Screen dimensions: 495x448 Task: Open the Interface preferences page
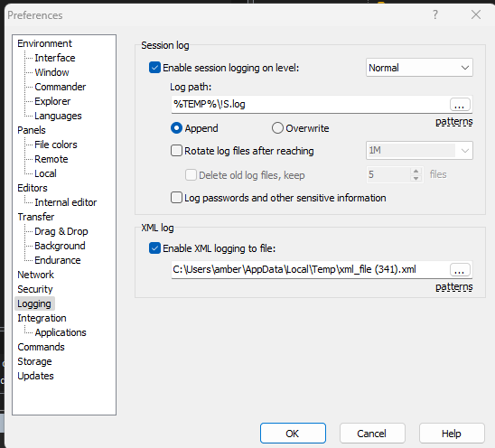tap(55, 58)
